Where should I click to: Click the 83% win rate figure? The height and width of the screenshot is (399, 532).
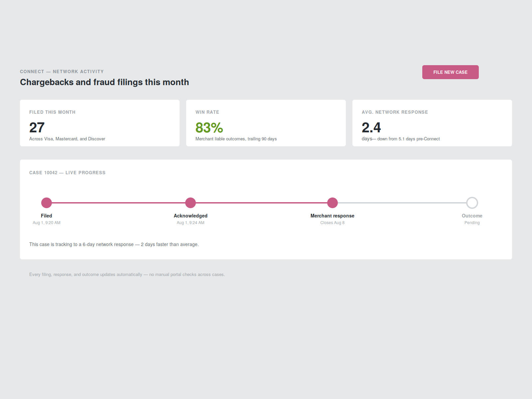[209, 128]
